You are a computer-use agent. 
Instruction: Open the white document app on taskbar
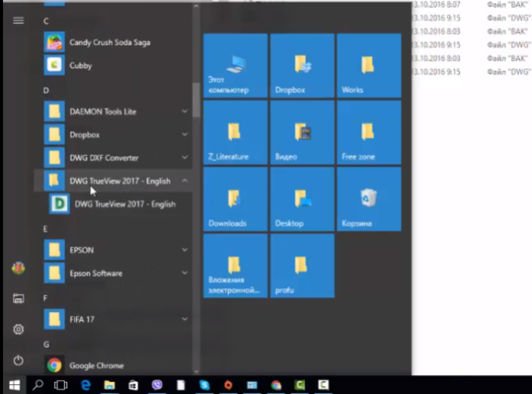(x=181, y=385)
